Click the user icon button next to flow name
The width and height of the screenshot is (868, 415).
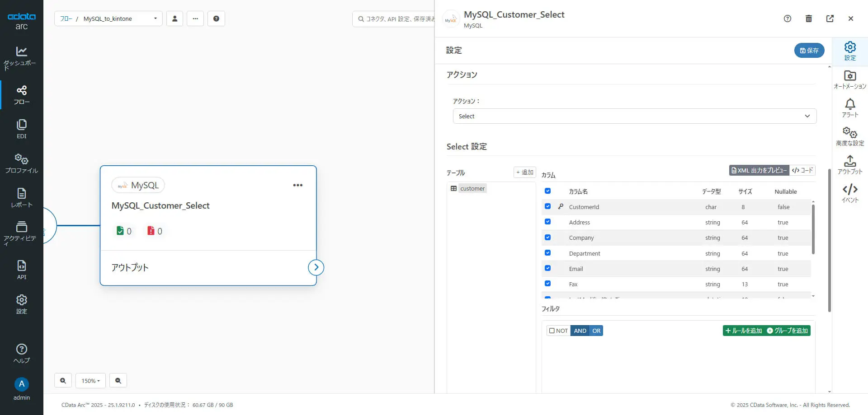pyautogui.click(x=175, y=19)
